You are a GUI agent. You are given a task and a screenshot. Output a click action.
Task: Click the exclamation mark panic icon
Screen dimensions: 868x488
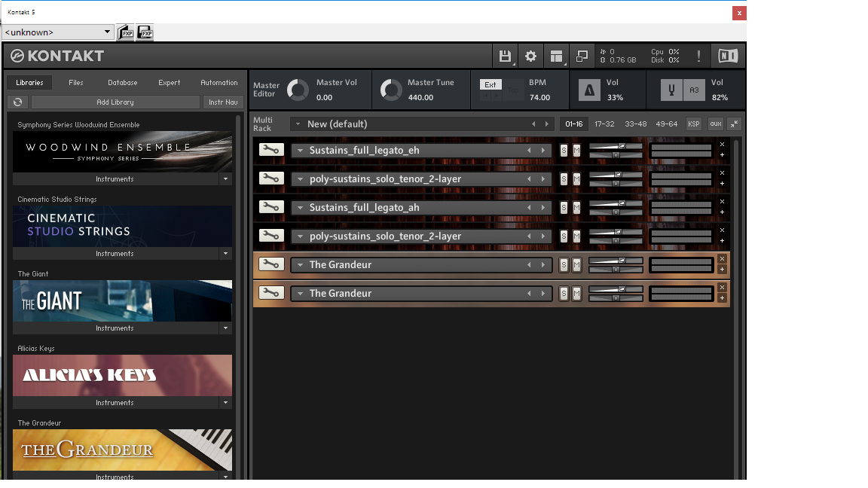pos(698,56)
